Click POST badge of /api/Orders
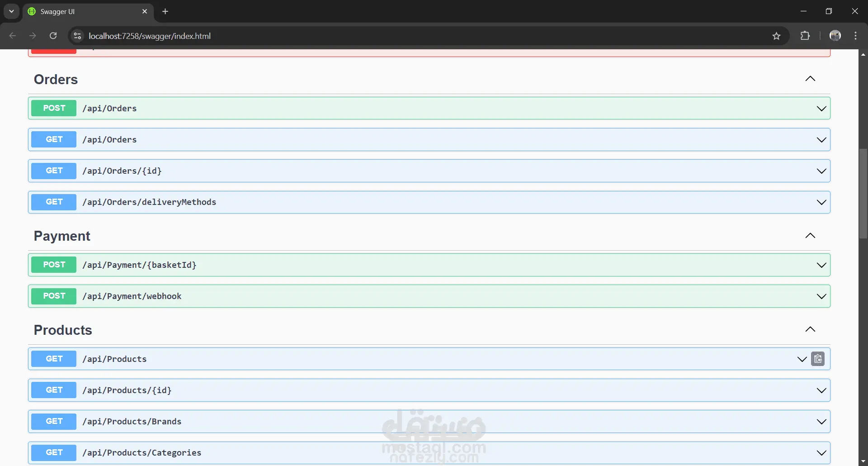 click(54, 108)
